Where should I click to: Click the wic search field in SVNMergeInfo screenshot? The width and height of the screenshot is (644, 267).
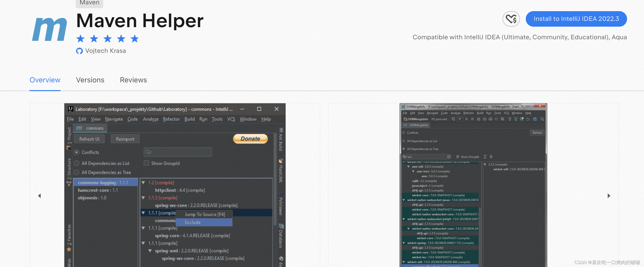(x=426, y=157)
